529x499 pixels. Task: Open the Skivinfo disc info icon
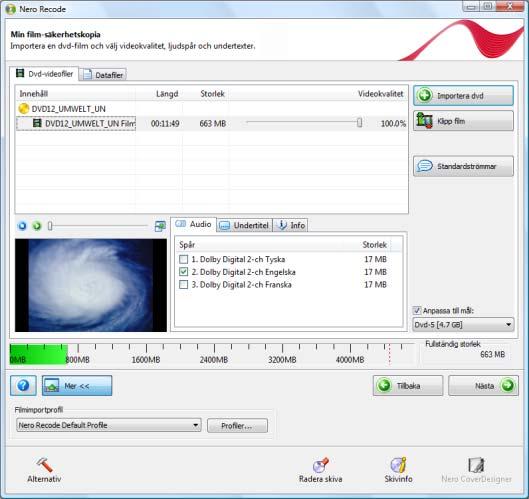(398, 465)
